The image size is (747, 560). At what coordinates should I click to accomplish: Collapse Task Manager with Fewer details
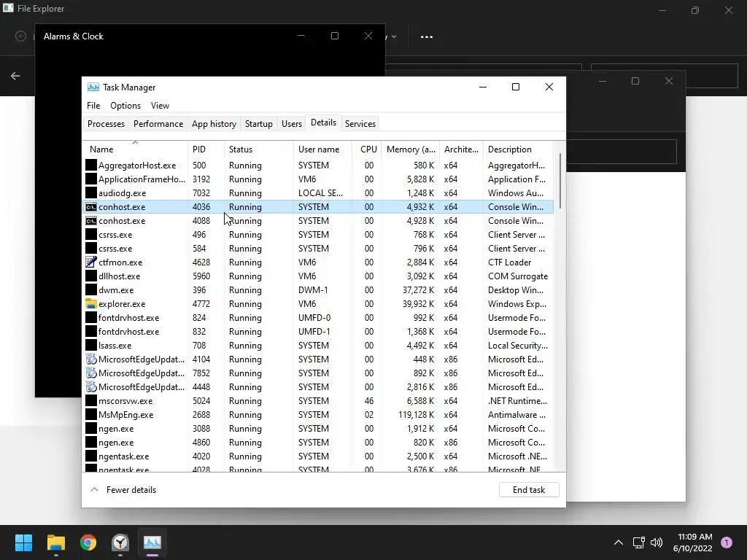[x=123, y=490]
